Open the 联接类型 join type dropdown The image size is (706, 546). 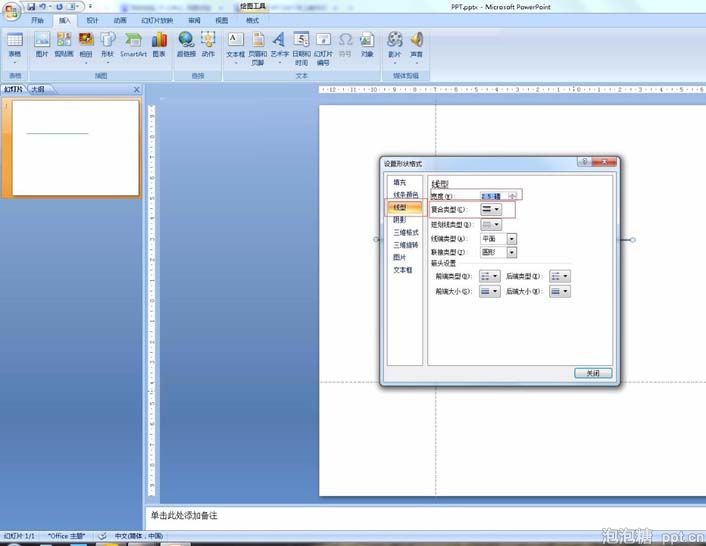tap(512, 253)
